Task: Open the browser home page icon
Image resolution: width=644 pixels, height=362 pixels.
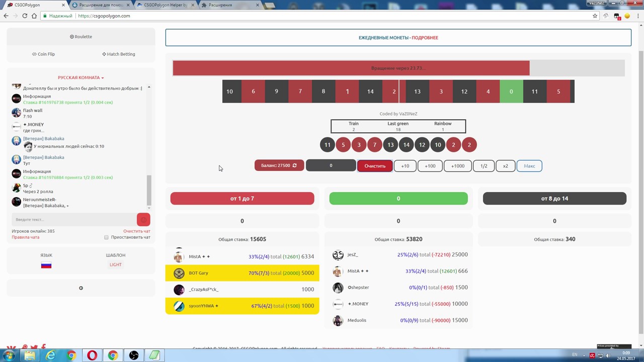Action: click(34, 16)
